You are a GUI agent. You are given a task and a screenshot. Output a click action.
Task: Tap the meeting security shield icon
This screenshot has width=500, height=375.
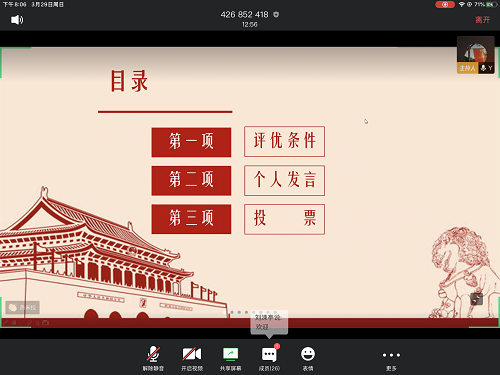[x=276, y=15]
